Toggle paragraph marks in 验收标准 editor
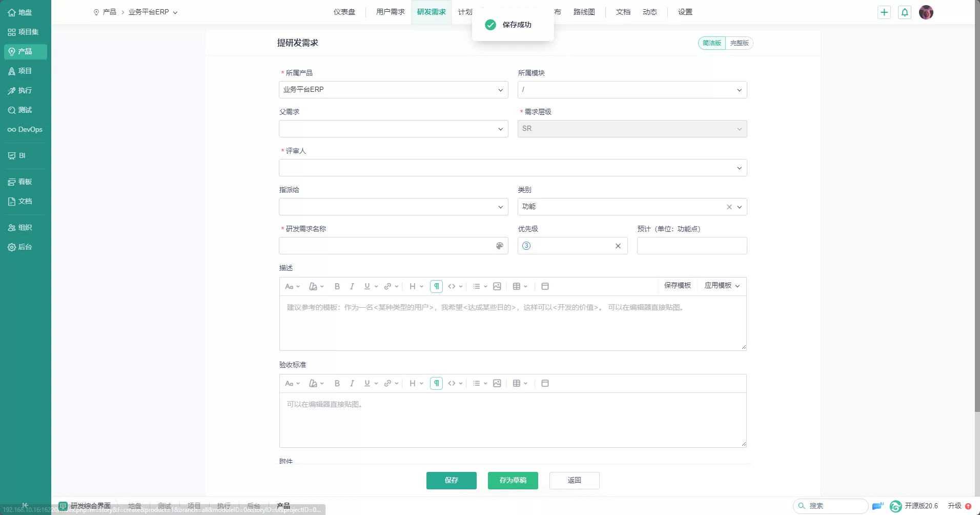Viewport: 980px width, 515px height. 436,383
